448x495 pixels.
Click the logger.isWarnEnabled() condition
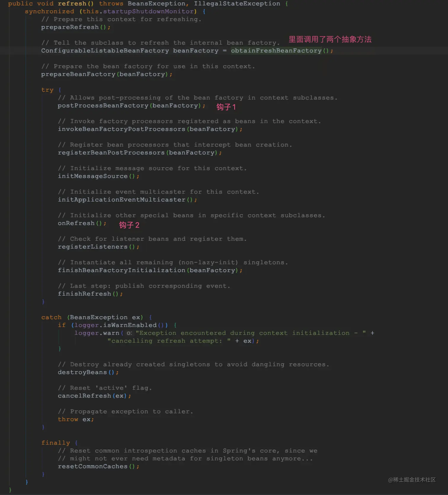(x=121, y=325)
